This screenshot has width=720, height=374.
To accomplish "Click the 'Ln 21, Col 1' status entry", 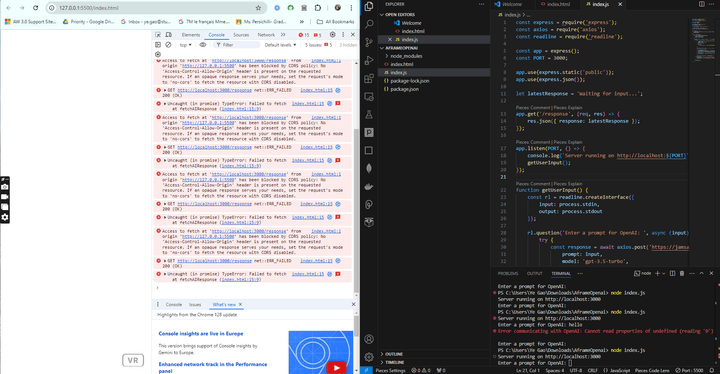I will click(529, 370).
